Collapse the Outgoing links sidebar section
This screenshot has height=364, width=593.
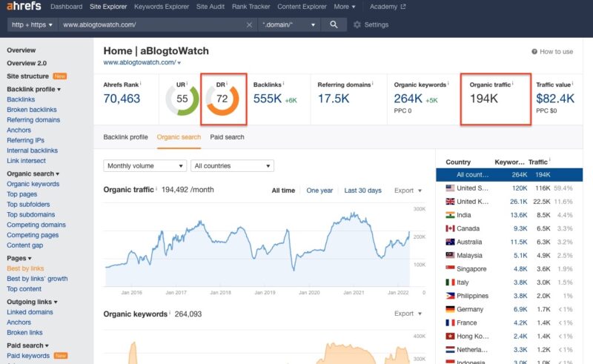[x=32, y=302]
